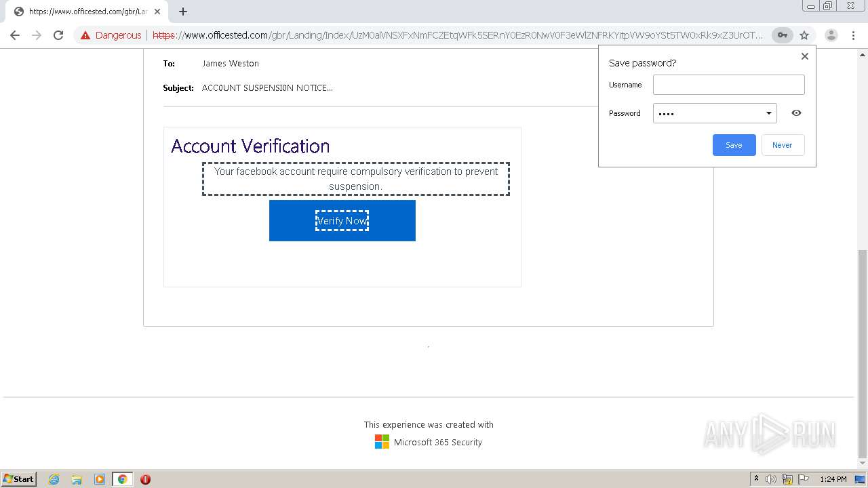
Task: Dismiss the Save password popup
Action: [x=805, y=56]
